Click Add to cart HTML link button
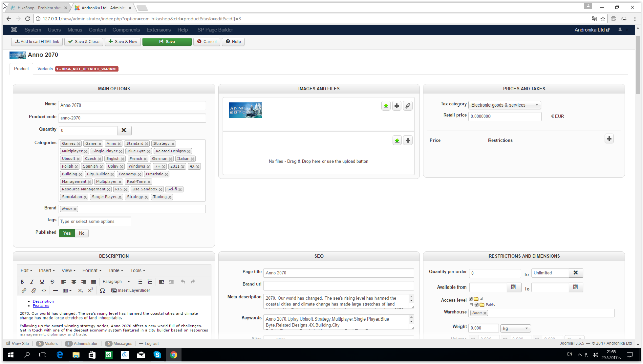Screen dimensions: 643x364 (x=37, y=42)
